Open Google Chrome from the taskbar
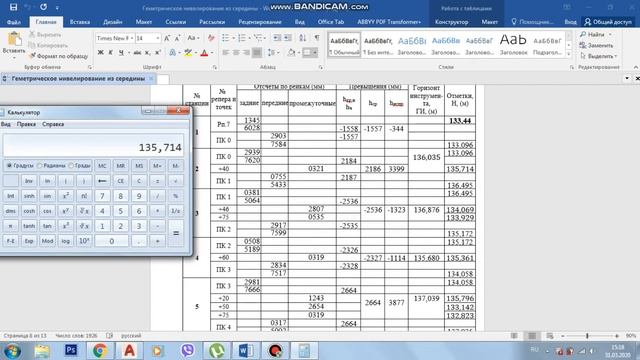640x360 pixels. point(100,350)
